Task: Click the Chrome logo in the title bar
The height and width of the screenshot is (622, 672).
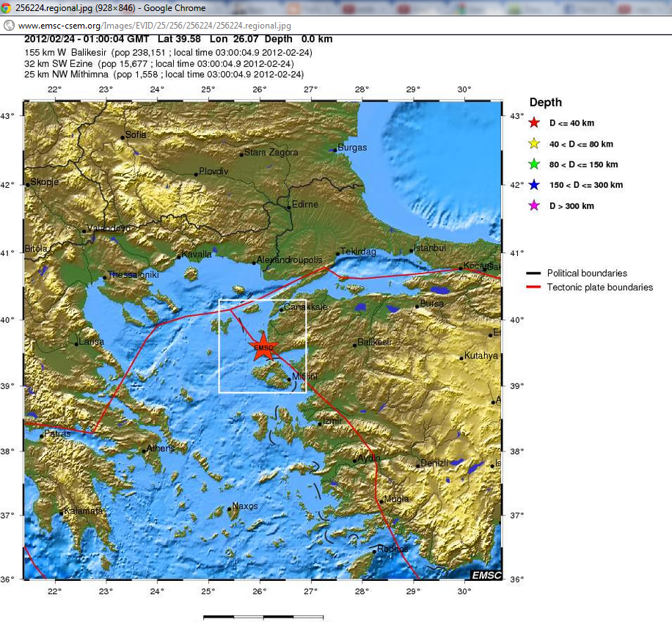Action: pos(9,7)
